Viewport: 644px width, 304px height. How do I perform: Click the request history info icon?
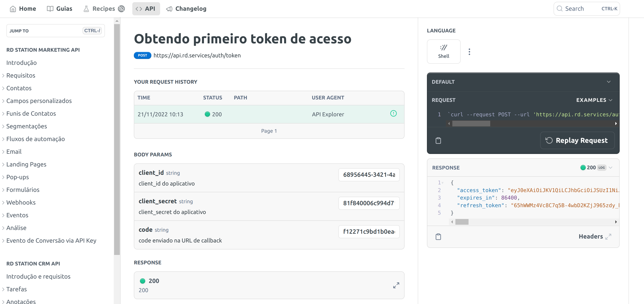click(x=393, y=114)
